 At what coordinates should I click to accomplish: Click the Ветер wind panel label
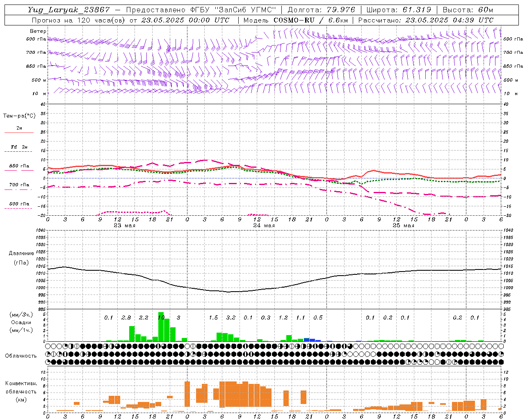pyautogui.click(x=38, y=31)
